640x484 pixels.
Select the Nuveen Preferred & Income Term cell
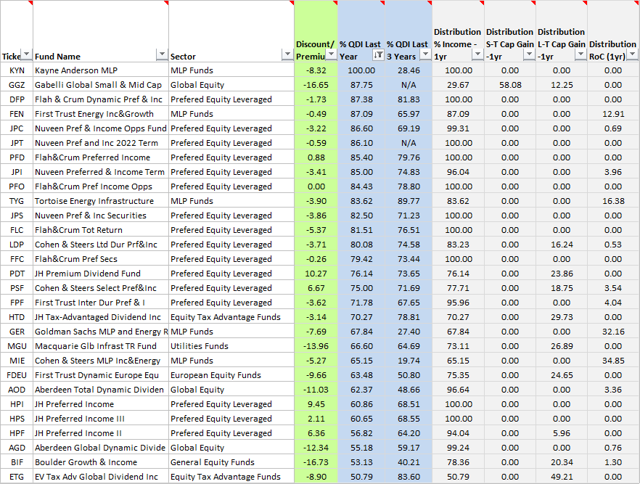[101, 172]
